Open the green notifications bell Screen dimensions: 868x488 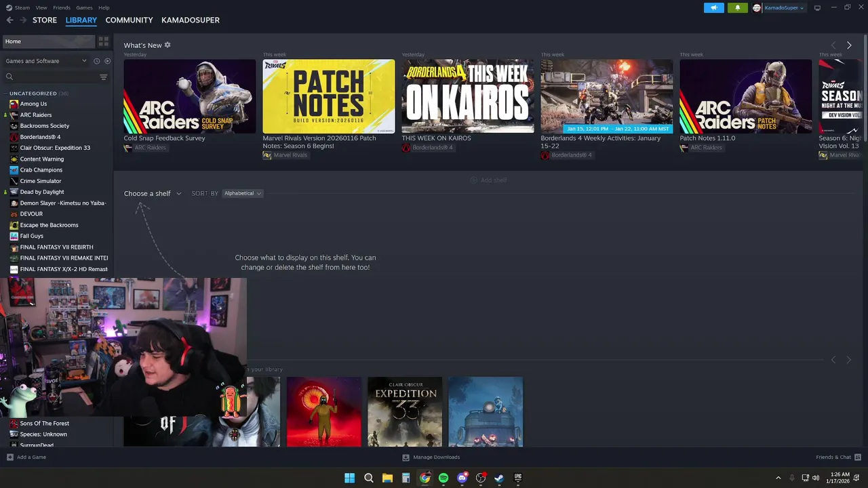pyautogui.click(x=738, y=7)
